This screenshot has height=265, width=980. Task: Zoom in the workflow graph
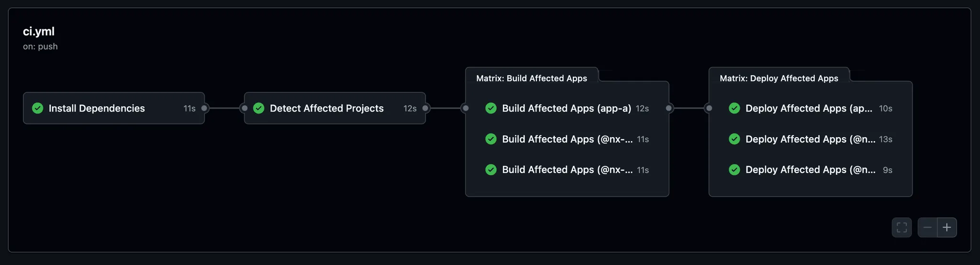(x=947, y=227)
